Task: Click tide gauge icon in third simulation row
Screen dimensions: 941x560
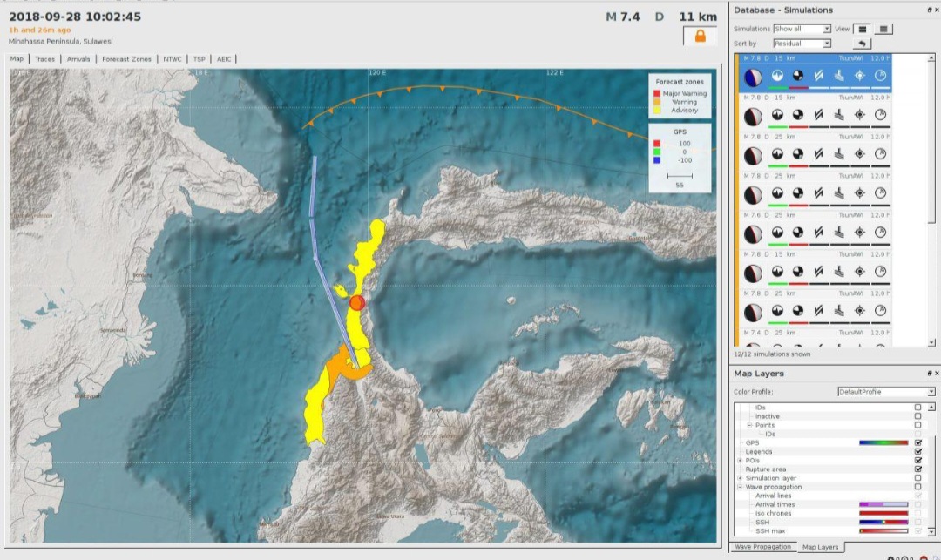Action: [x=839, y=154]
